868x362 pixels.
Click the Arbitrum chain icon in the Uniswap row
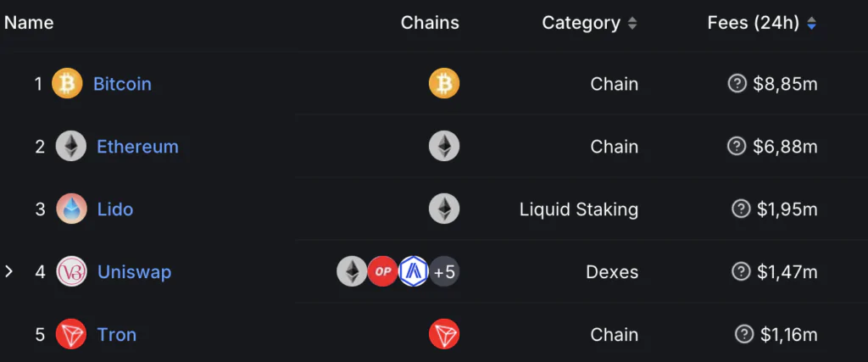pyautogui.click(x=414, y=272)
